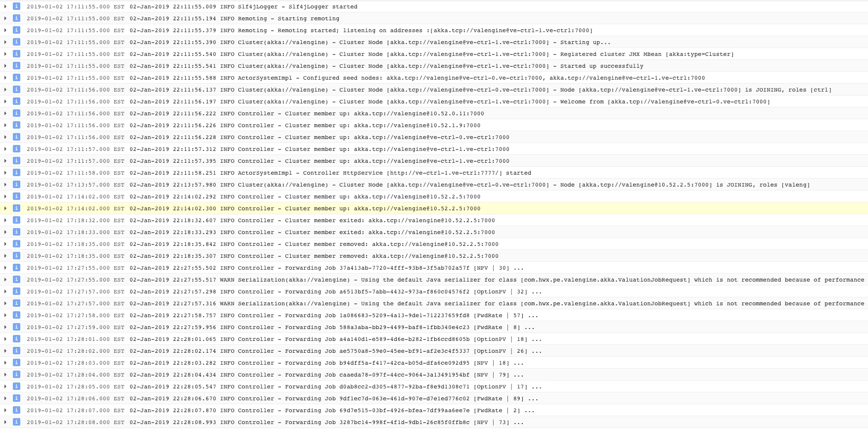Expand Cluster member up 10.52.1.9 entry
The width and height of the screenshot is (868, 429).
(x=5, y=125)
